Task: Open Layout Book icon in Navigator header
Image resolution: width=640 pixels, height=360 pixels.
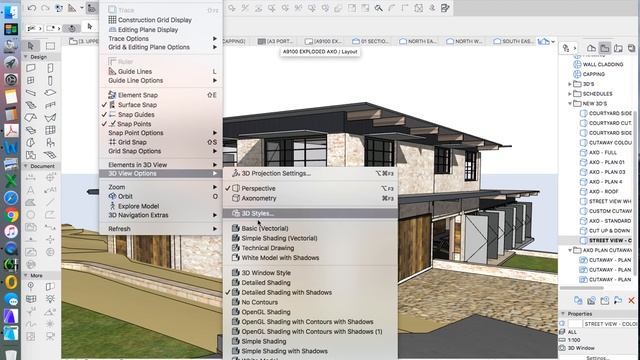Action: point(618,48)
